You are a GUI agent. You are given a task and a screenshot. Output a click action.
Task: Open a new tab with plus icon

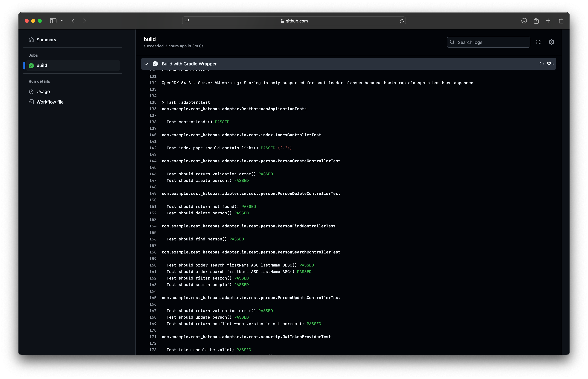click(548, 21)
